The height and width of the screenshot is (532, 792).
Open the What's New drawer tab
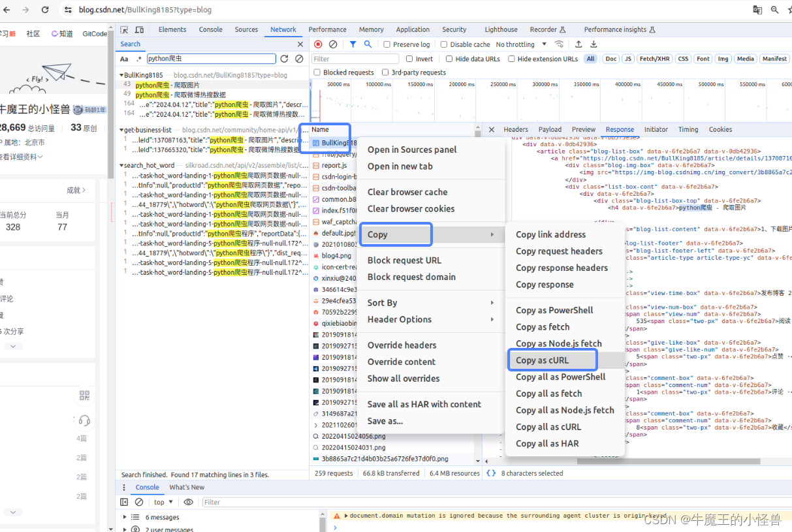[x=187, y=488]
